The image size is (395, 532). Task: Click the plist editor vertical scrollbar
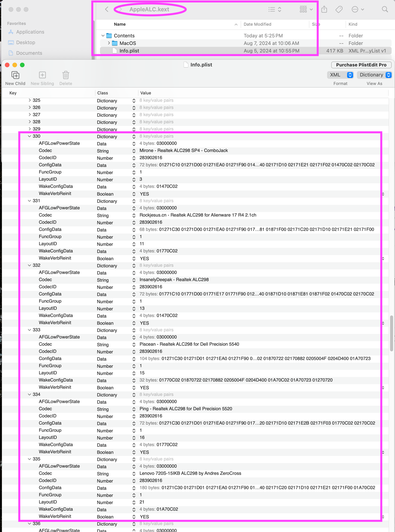click(x=391, y=333)
